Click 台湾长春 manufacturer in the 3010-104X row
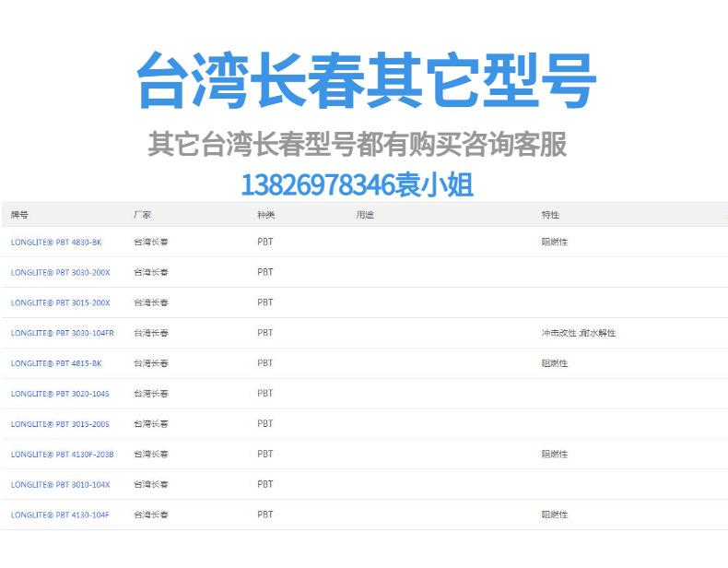 (151, 484)
